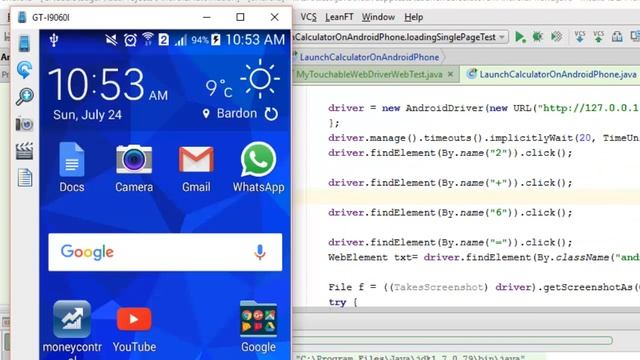This screenshot has height=360, width=640.
Task: Open the Window menu
Action: point(378,17)
